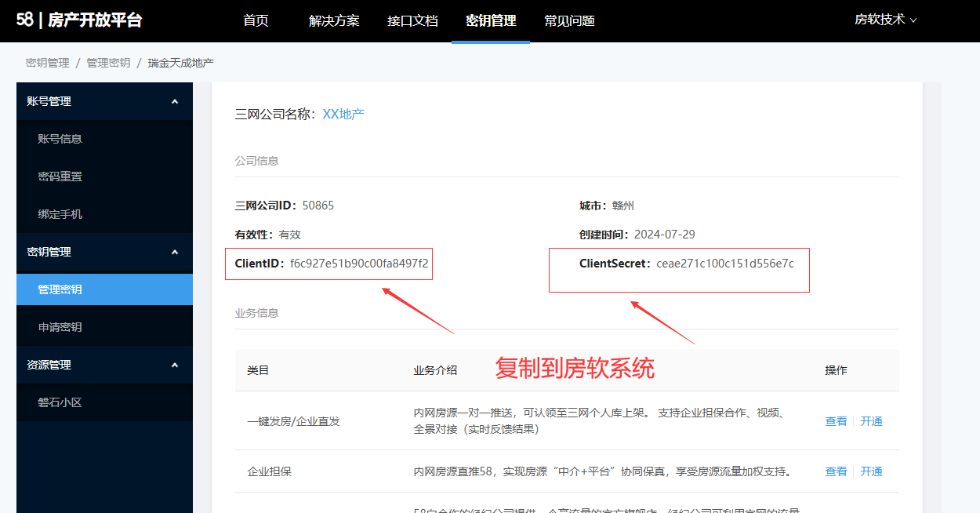This screenshot has height=513, width=980.
Task: Click 查看 for 企业担保
Action: (836, 471)
